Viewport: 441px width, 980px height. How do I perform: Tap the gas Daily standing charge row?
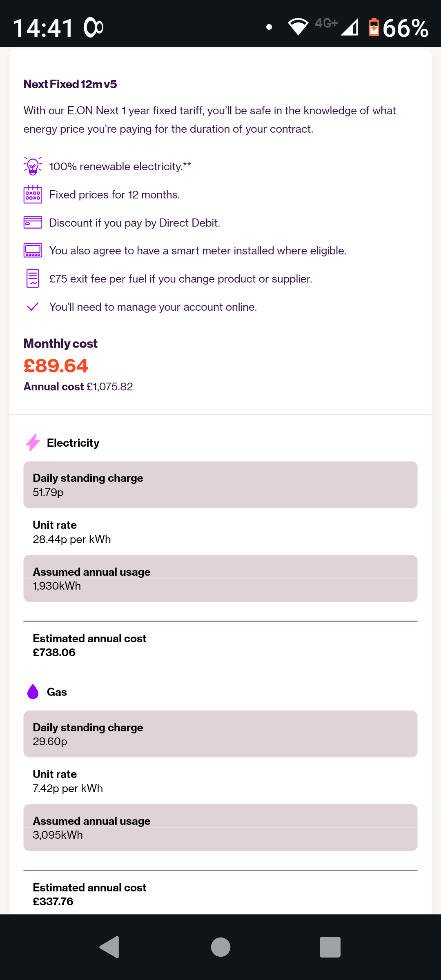[220, 734]
